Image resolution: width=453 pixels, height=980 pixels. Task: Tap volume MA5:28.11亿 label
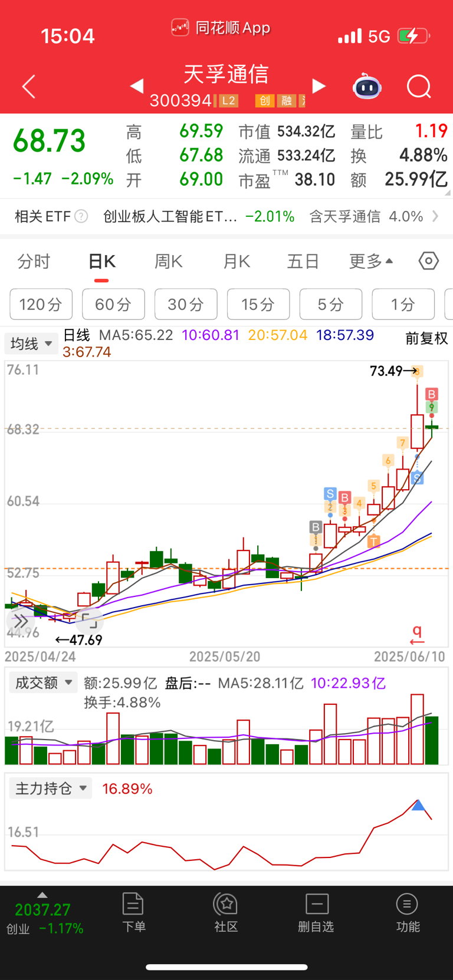[261, 683]
